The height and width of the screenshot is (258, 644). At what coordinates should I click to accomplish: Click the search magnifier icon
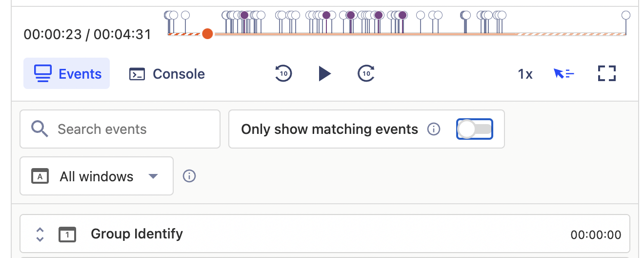click(40, 129)
